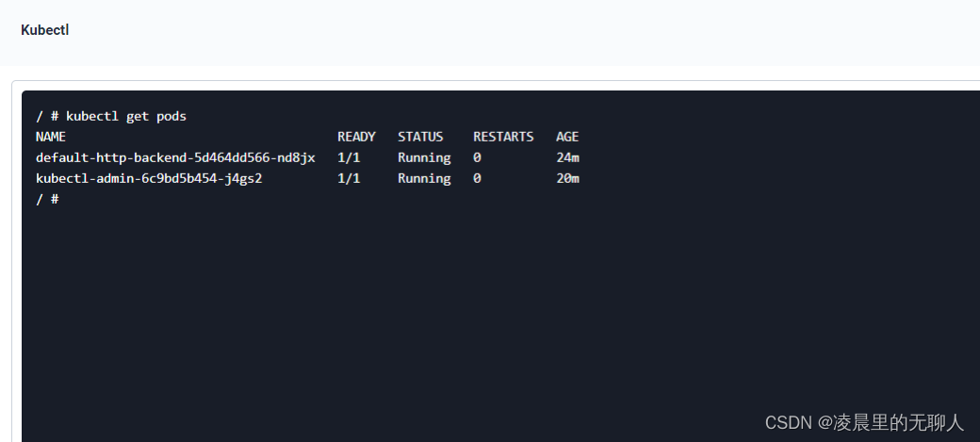This screenshot has width=980, height=442.
Task: Click Running status of kubectl-admin pod
Action: tap(424, 179)
